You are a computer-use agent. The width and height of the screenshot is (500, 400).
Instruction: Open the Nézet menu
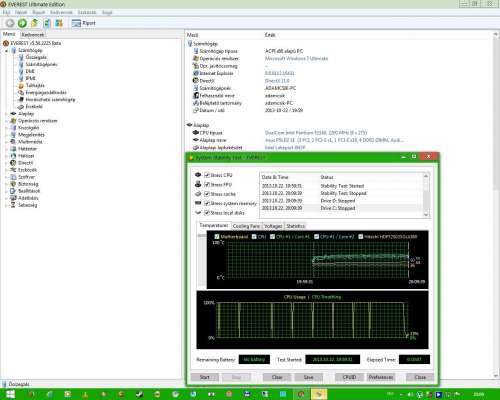21,12
